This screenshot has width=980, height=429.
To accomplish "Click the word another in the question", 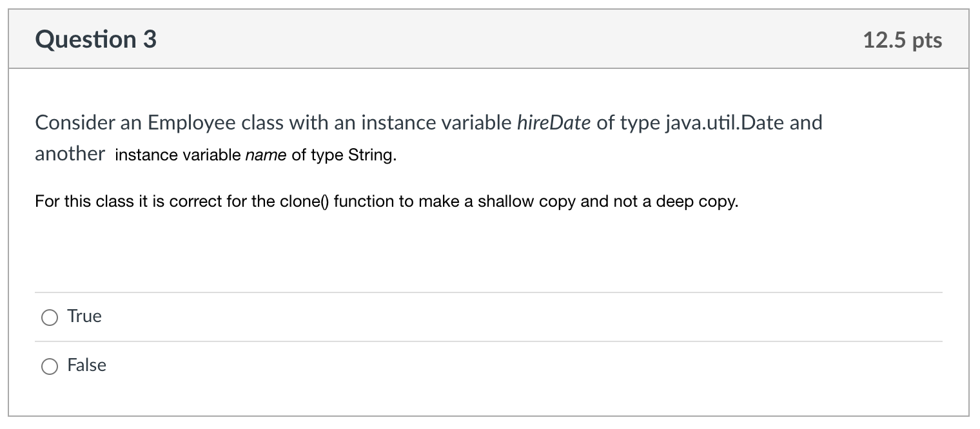I will pos(70,153).
